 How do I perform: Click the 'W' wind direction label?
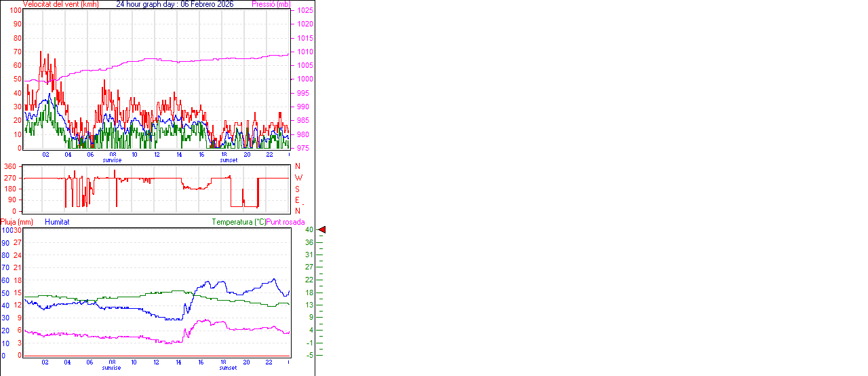pyautogui.click(x=298, y=178)
